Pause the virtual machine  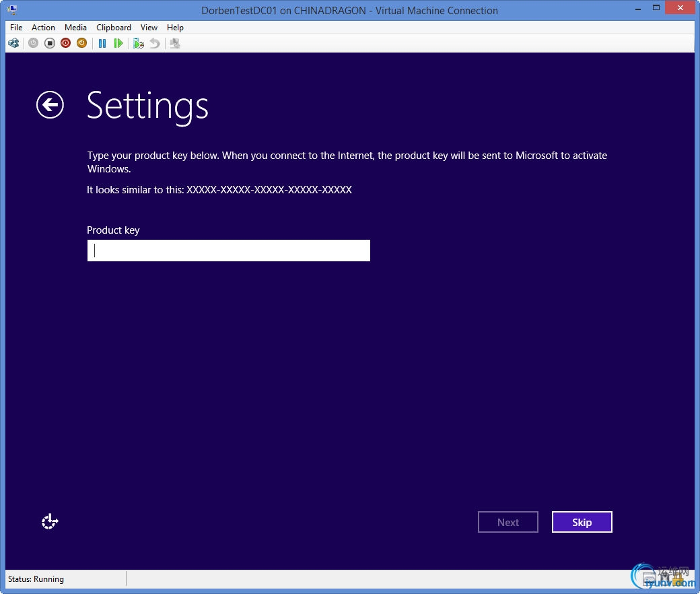(102, 43)
